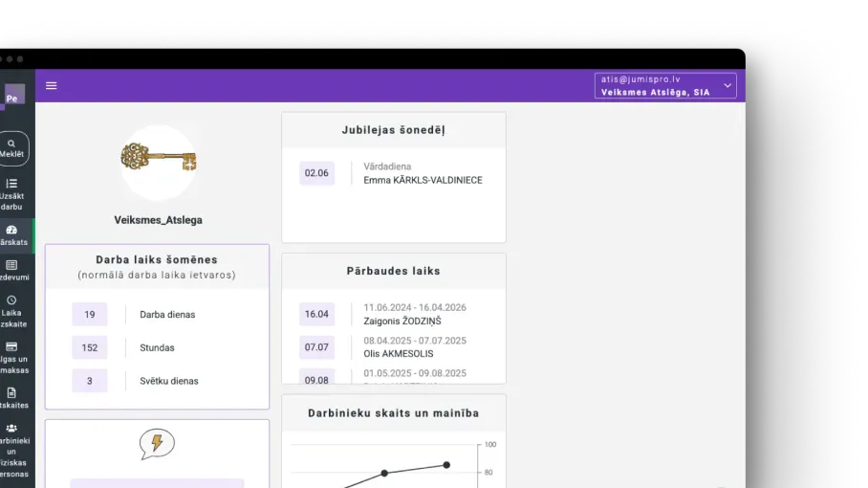
Task: Open the Atskaites reports sidebar item
Action: pos(12,398)
